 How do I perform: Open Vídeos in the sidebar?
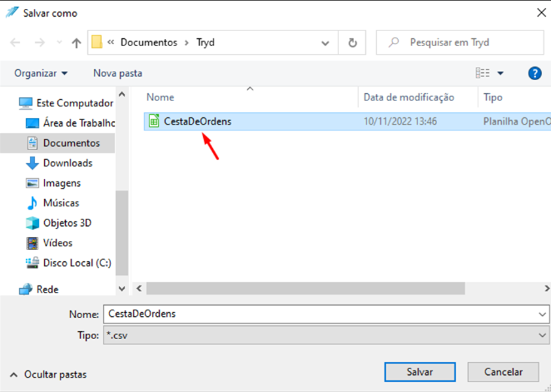(49, 243)
